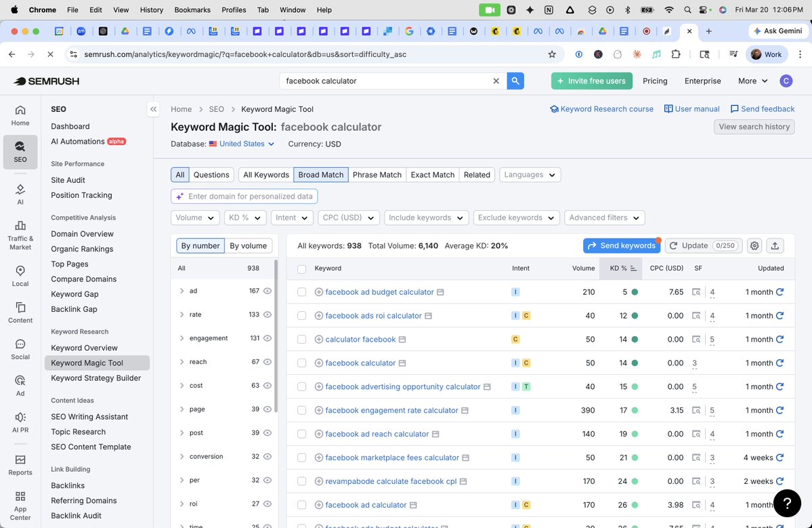The image size is (812, 528).
Task: Select the Related tab
Action: (x=477, y=175)
